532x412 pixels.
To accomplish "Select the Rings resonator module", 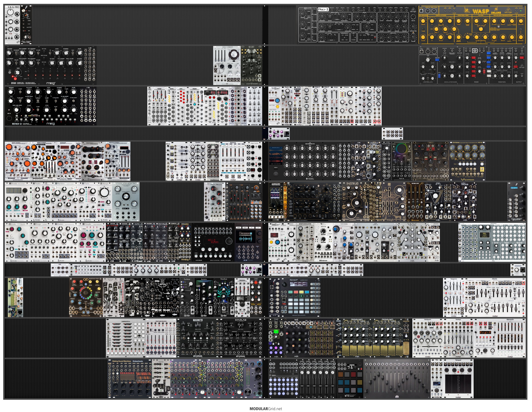I will pyautogui.click(x=40, y=242).
